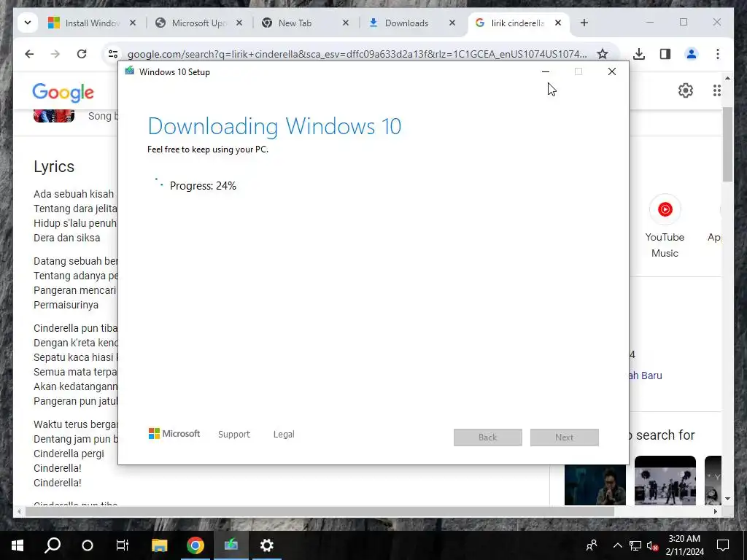Click Chrome vertical scrollbar thumb
747x560 pixels.
point(727,144)
